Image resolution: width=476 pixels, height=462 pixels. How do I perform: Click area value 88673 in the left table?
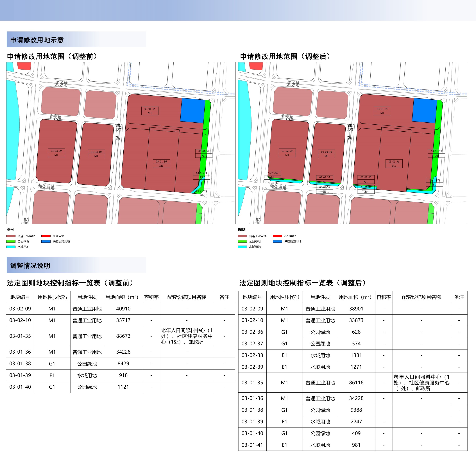[x=123, y=336]
